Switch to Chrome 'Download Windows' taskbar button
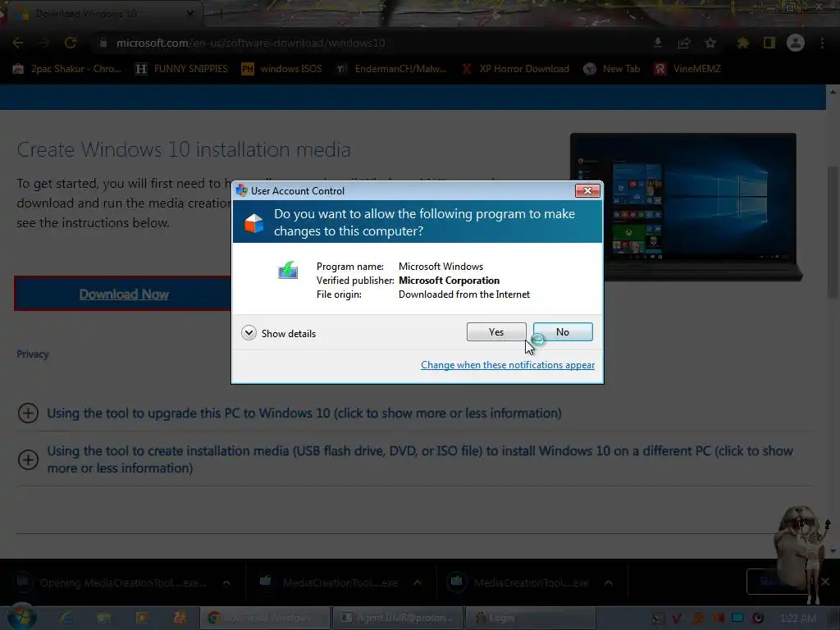Screen dimensions: 840x630 (x=265, y=618)
